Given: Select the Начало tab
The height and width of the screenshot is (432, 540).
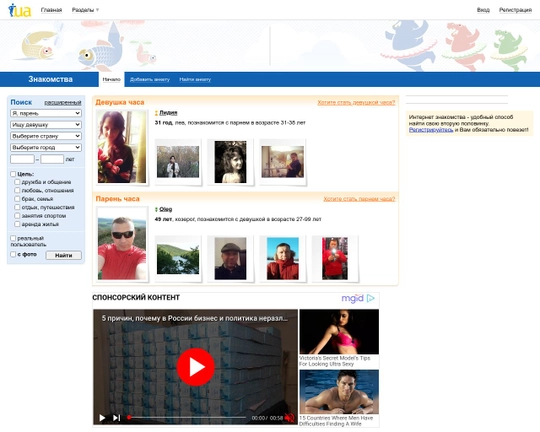Looking at the screenshot, I should click(112, 80).
